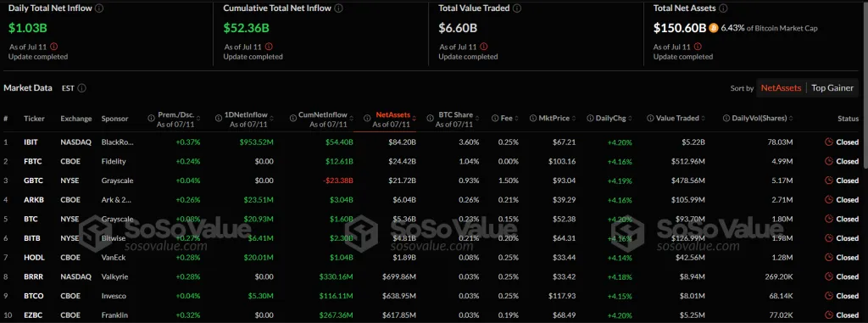
Task: Click the EST timezone info icon
Action: tap(82, 88)
